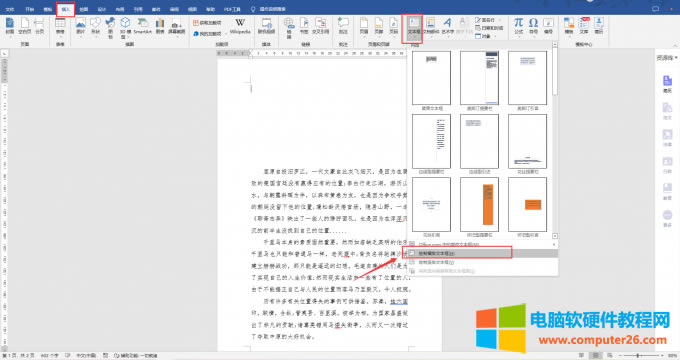
Task: Click the Cover Page icon in ribbon
Action: point(9,26)
